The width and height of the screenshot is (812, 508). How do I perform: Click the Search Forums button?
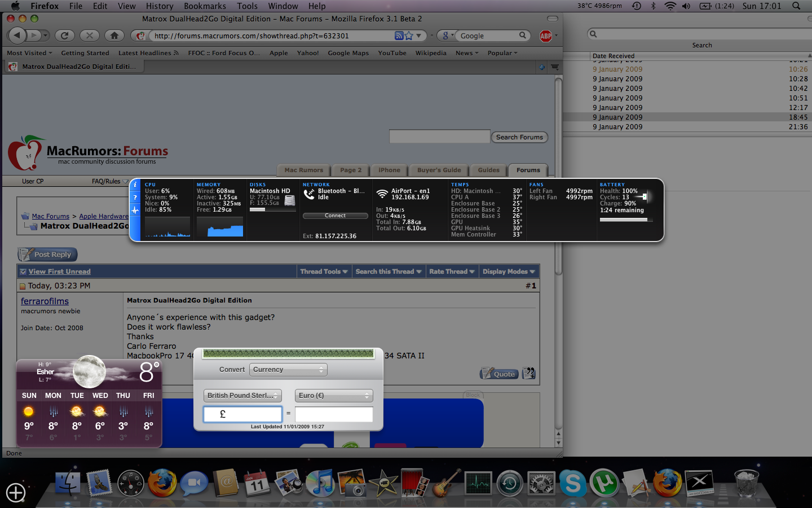(x=519, y=137)
